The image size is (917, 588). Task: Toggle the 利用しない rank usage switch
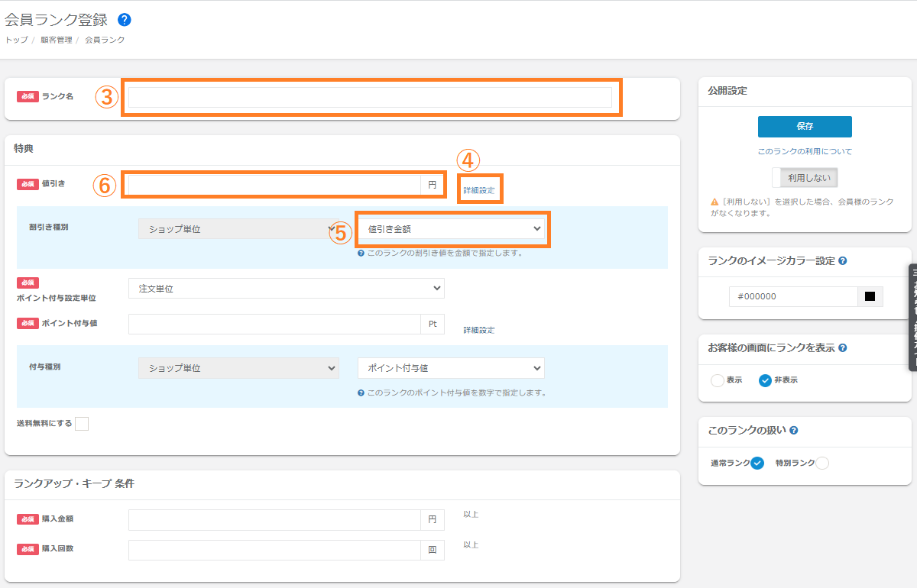(x=805, y=177)
